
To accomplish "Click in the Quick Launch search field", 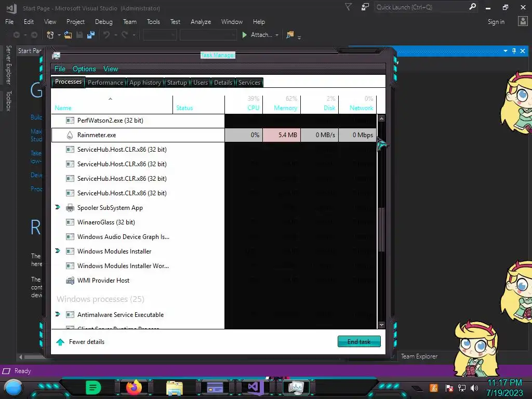I will [421, 7].
